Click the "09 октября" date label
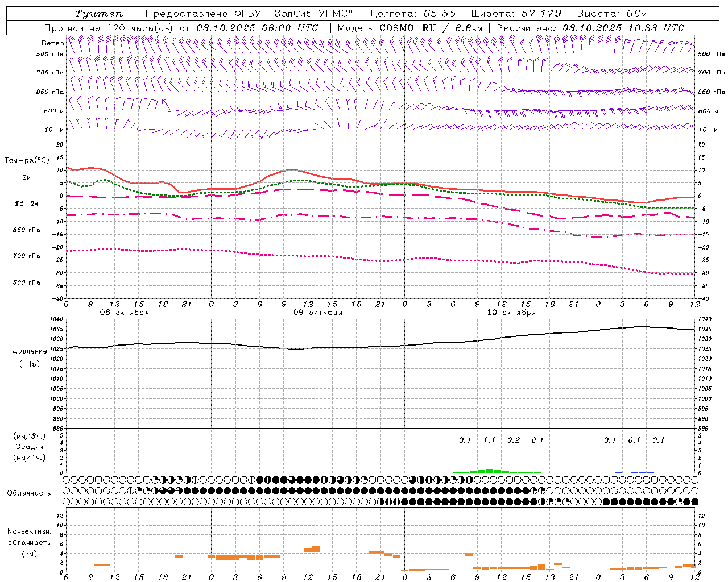The height and width of the screenshot is (582, 728). pyautogui.click(x=318, y=313)
